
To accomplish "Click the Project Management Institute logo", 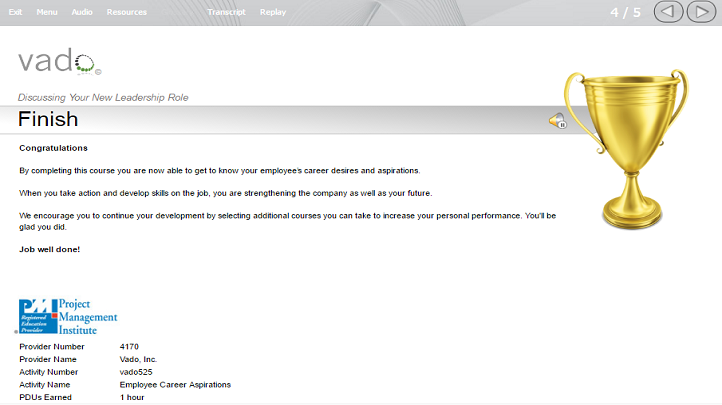I will pos(68,317).
